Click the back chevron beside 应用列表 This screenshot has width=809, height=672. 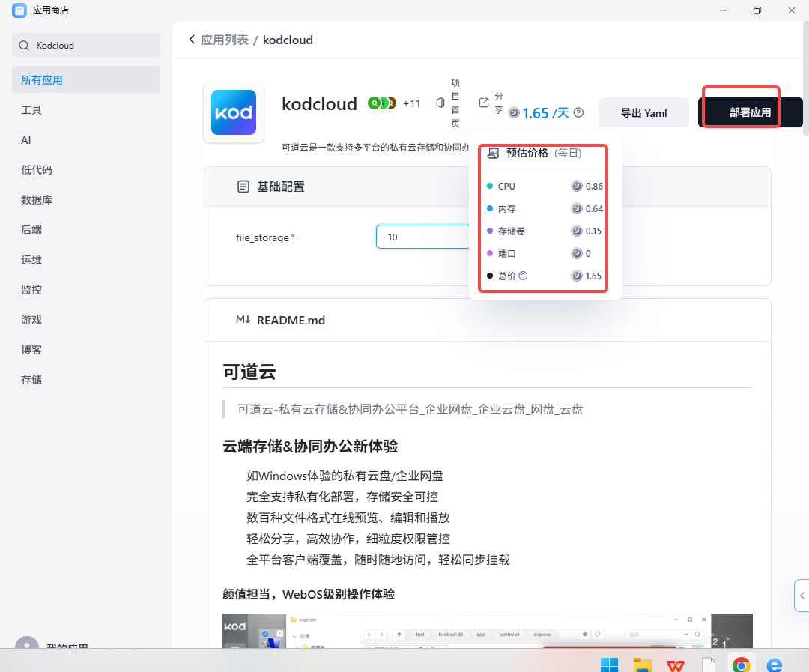[x=192, y=40]
